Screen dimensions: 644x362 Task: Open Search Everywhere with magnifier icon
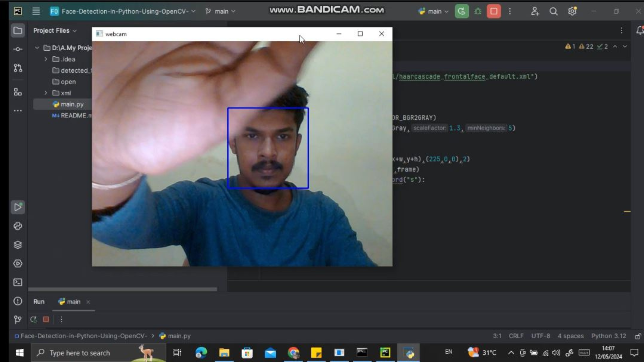coord(553,11)
